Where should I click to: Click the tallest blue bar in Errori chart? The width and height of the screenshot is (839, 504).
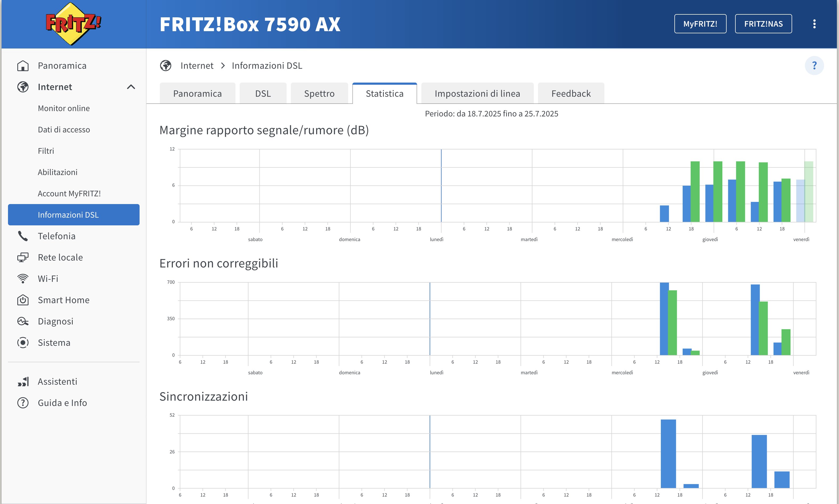664,319
